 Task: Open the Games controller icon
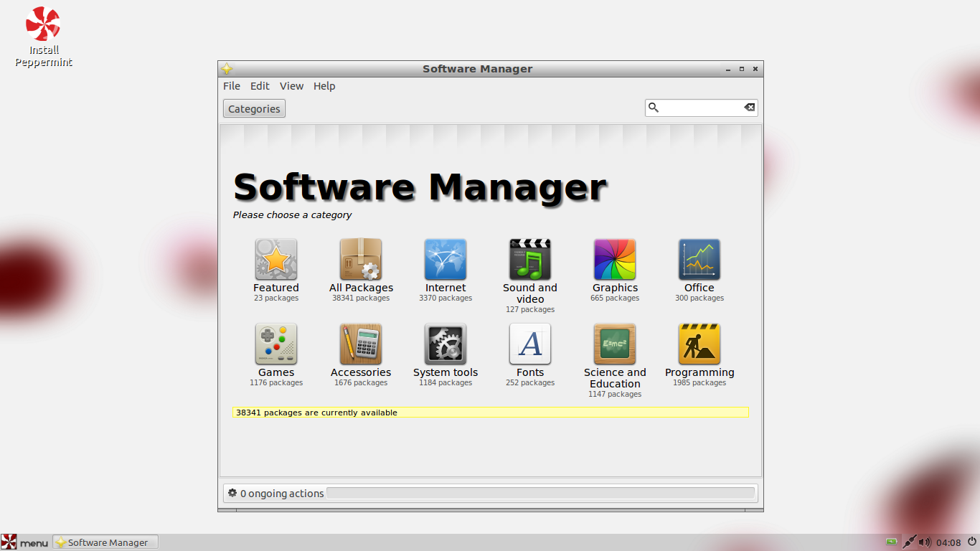[276, 344]
